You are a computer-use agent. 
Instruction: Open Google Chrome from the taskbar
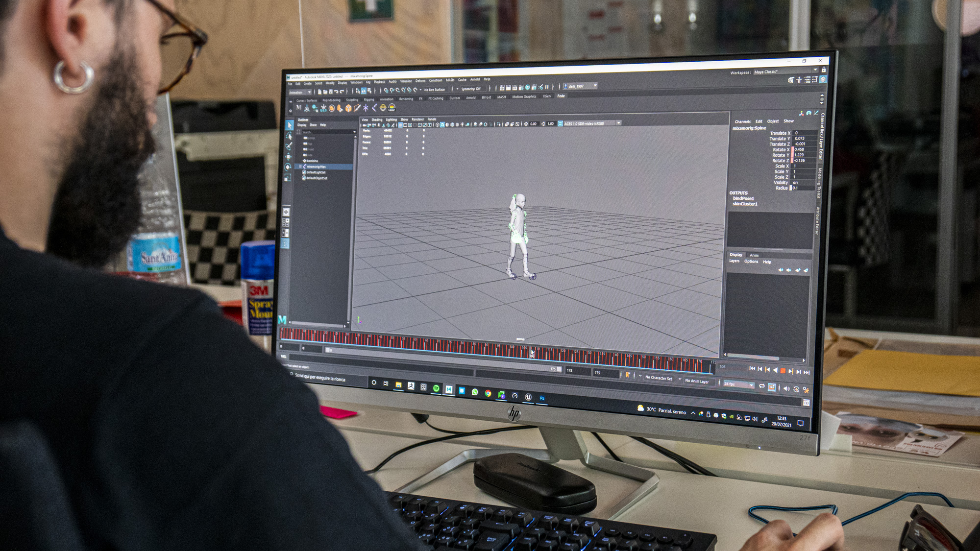(488, 393)
